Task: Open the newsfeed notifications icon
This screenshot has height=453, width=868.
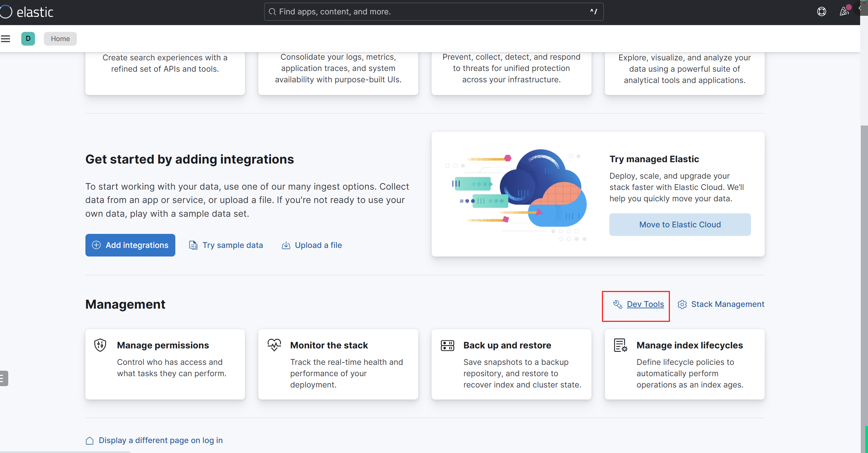Action: (x=844, y=12)
